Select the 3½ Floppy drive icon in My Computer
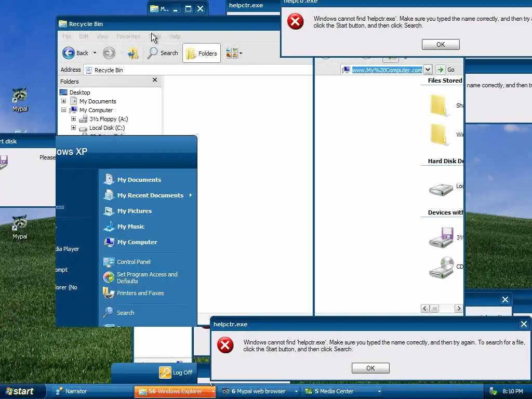532x399 pixels. click(x=442, y=237)
